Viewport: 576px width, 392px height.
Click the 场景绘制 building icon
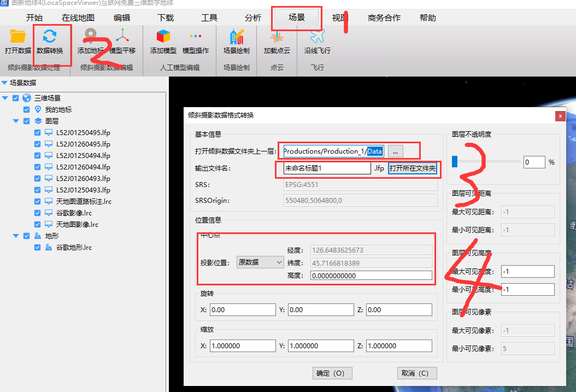[237, 37]
